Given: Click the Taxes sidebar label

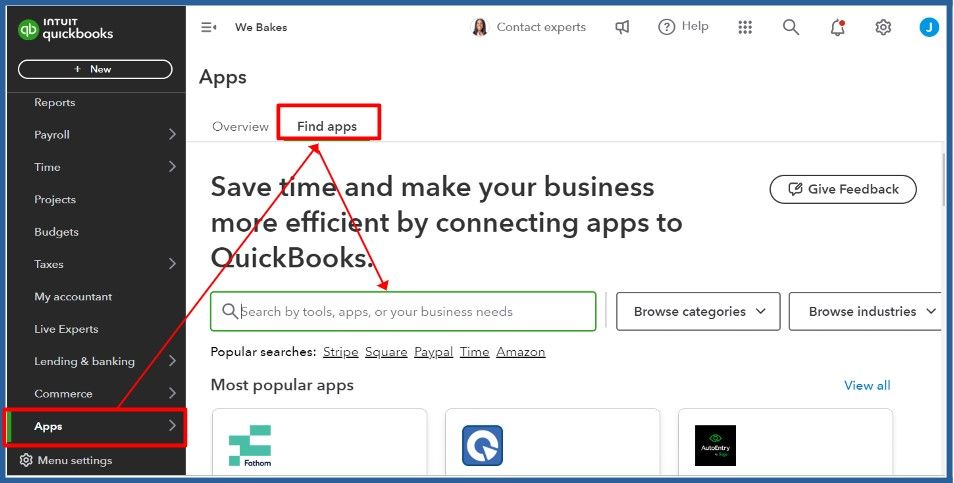Looking at the screenshot, I should click(49, 264).
